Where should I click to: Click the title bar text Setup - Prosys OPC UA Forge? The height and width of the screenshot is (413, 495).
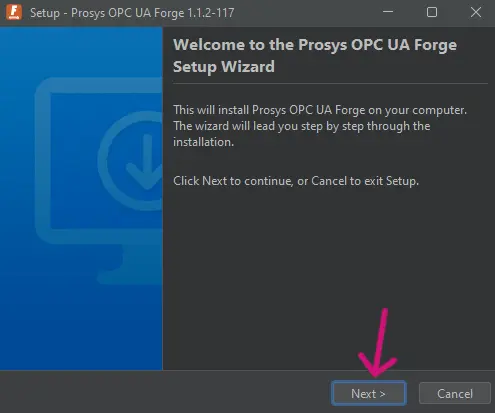tap(132, 13)
